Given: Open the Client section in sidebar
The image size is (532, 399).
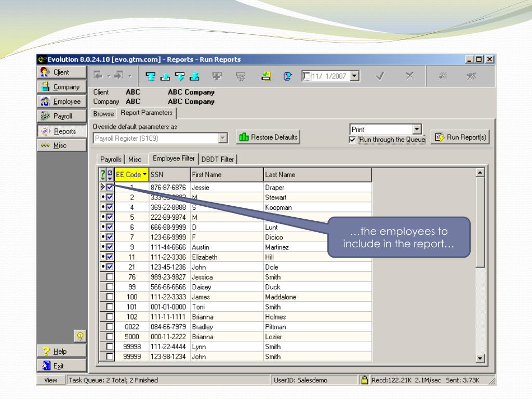Looking at the screenshot, I should [62, 72].
